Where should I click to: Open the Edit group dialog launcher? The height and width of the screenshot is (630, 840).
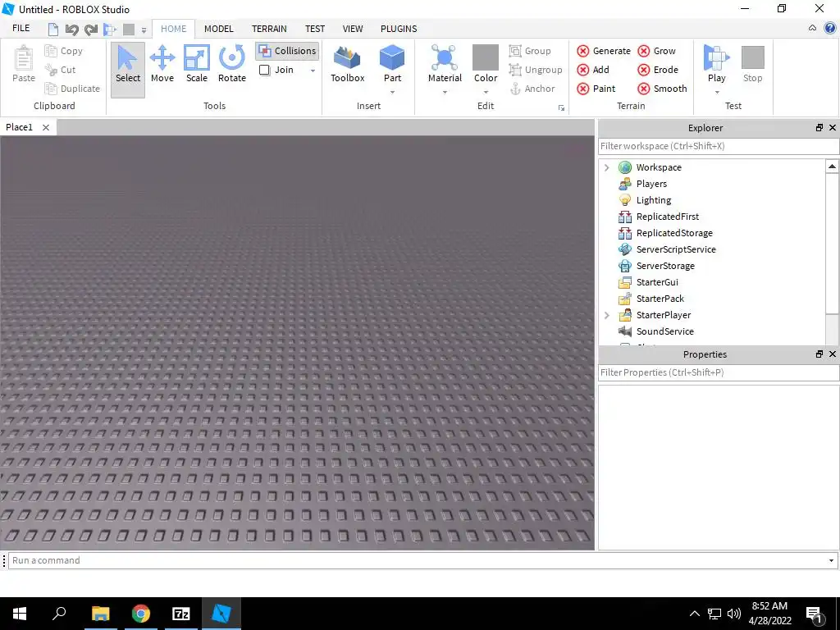561,108
